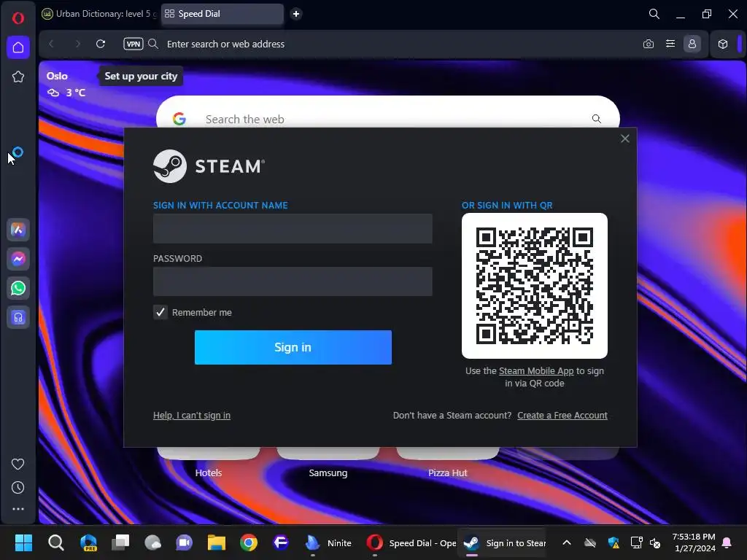Uncheck the Remember me checkbox
Screen dimensions: 747x560
point(160,312)
